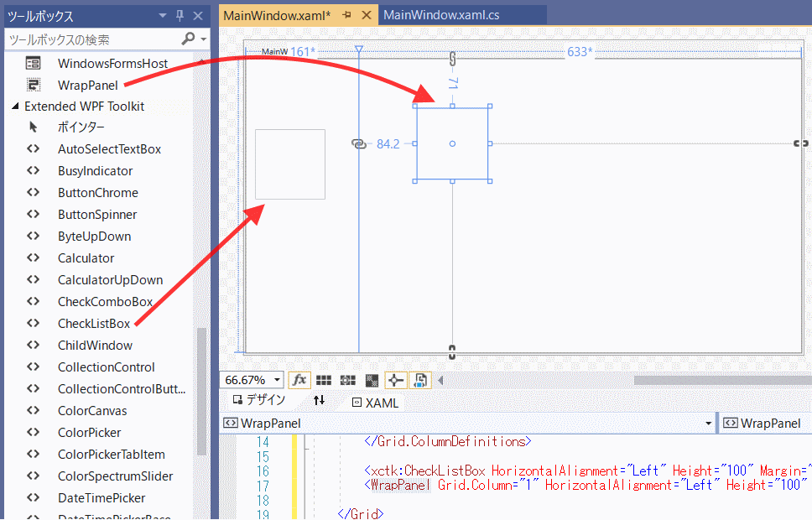Click the 633* column width label

pyautogui.click(x=580, y=52)
